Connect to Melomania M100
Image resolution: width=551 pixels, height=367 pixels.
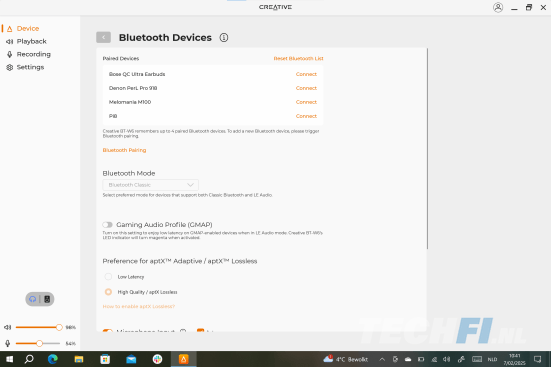coord(306,102)
